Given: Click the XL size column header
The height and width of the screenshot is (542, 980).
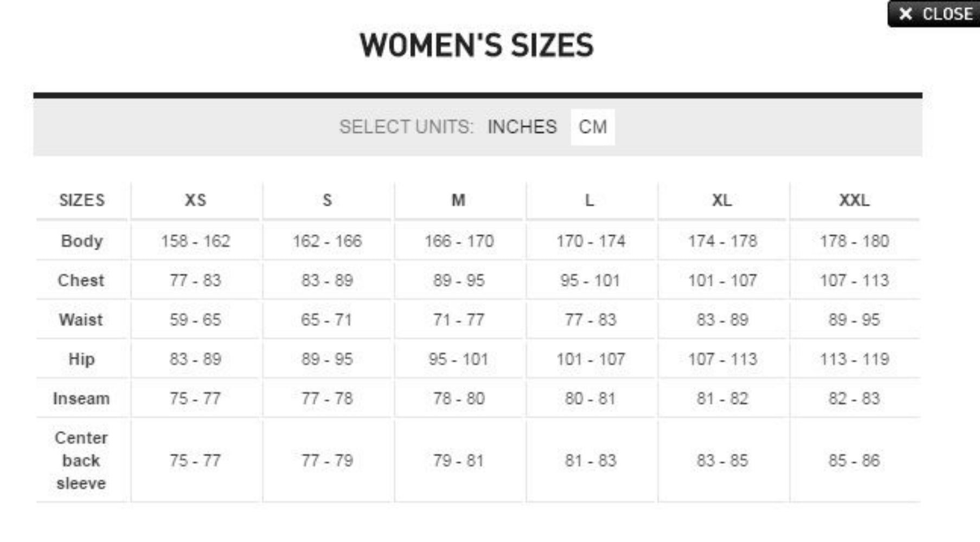Looking at the screenshot, I should (x=722, y=200).
